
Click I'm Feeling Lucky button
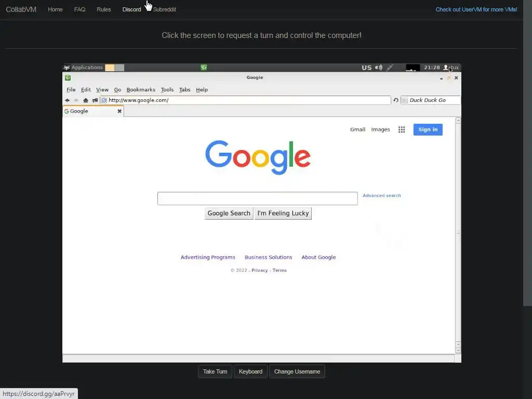(283, 214)
